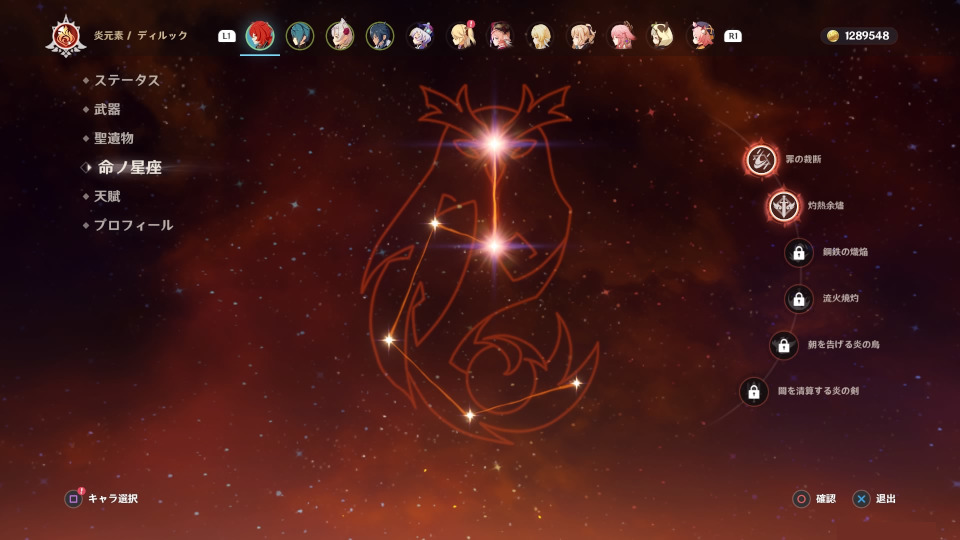Click the Pyro element emblem icon
Image resolution: width=960 pixels, height=540 pixels.
pos(66,37)
